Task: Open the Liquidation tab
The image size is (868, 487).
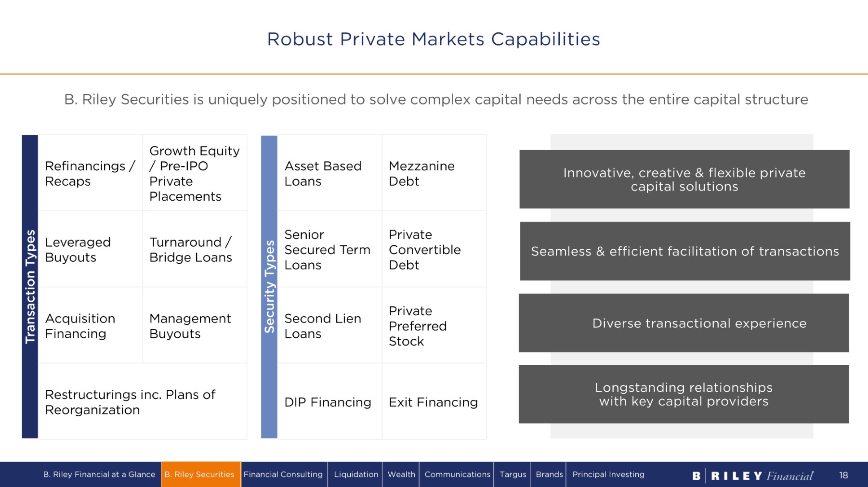Action: click(356, 474)
